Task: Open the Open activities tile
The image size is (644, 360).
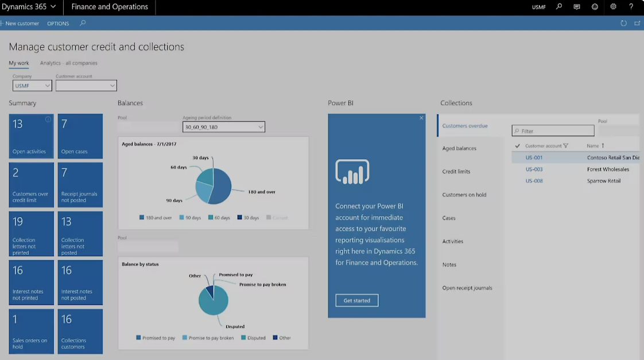Action: (x=31, y=136)
